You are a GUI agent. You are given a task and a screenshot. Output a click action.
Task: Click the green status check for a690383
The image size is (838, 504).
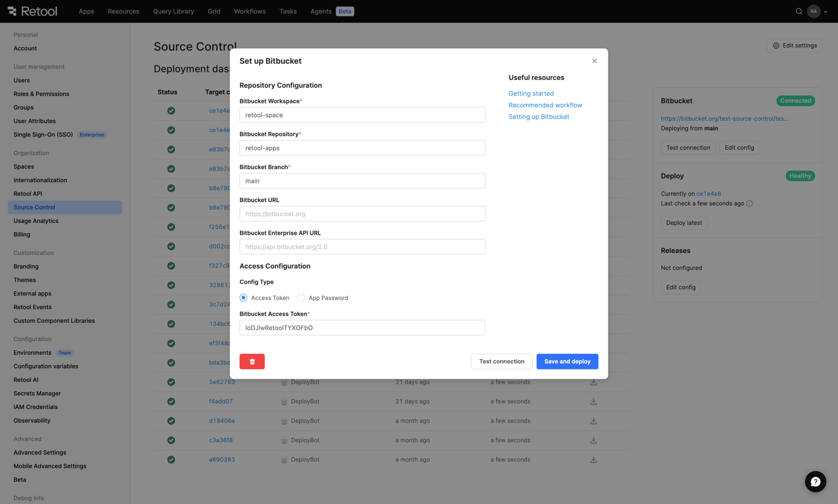click(x=171, y=459)
